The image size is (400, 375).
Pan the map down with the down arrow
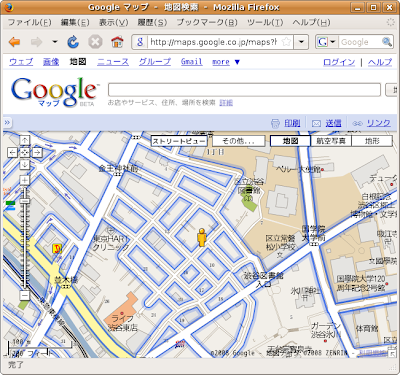[25, 165]
